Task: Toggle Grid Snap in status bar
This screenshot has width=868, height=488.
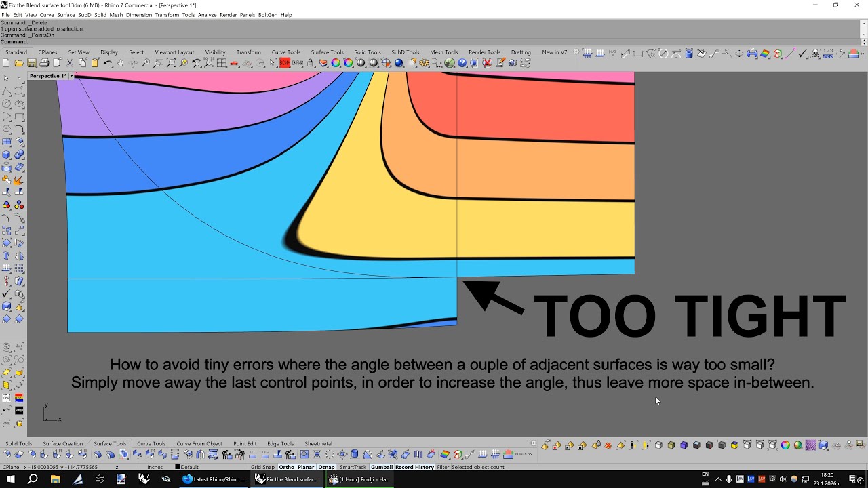Action: point(263,467)
